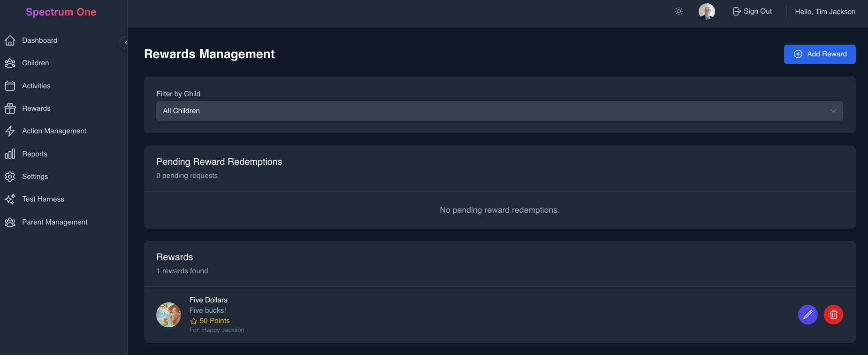Screen dimensions: 868x355
Task: Click the Settings gear icon in sidebar
Action: click(x=10, y=177)
